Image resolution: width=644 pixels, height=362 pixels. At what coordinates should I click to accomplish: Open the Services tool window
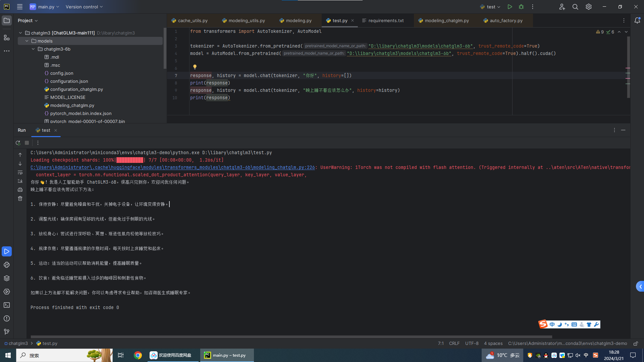coord(7,292)
